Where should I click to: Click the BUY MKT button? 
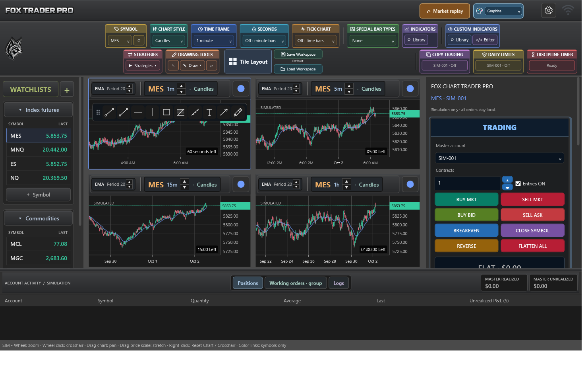click(x=466, y=200)
